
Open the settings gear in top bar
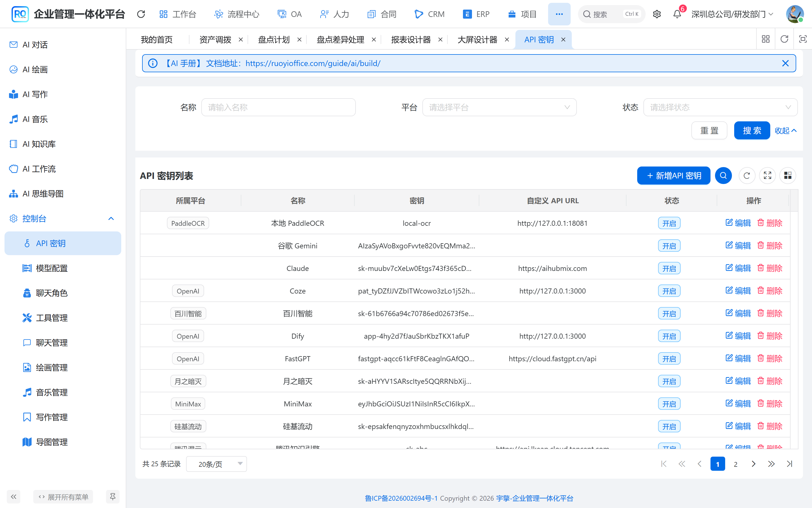coord(657,14)
